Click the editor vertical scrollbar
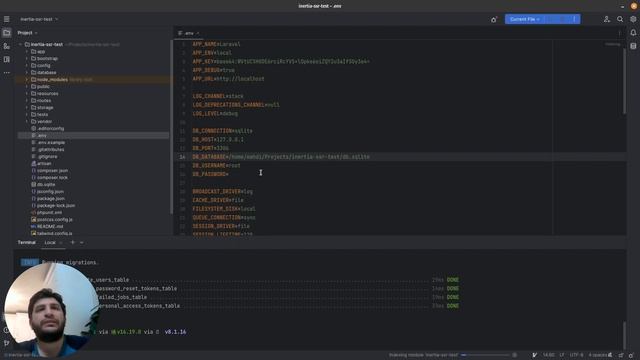This screenshot has width=640, height=360. coord(624,81)
